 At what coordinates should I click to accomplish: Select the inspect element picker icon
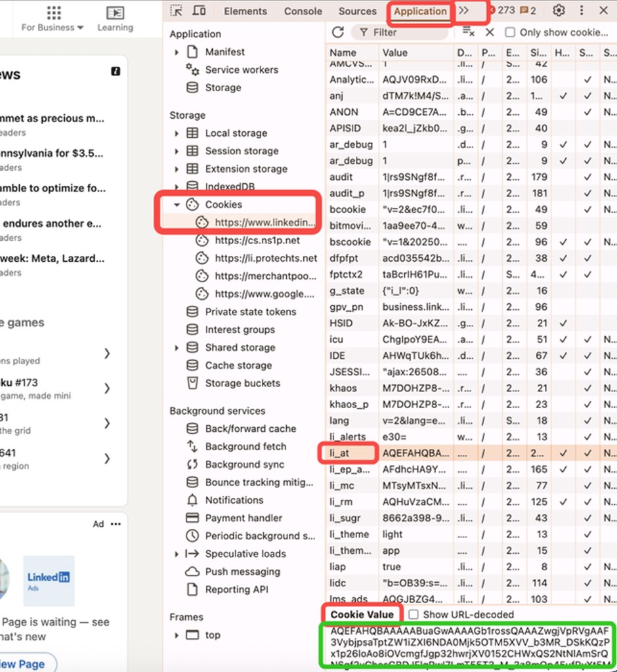pos(176,10)
